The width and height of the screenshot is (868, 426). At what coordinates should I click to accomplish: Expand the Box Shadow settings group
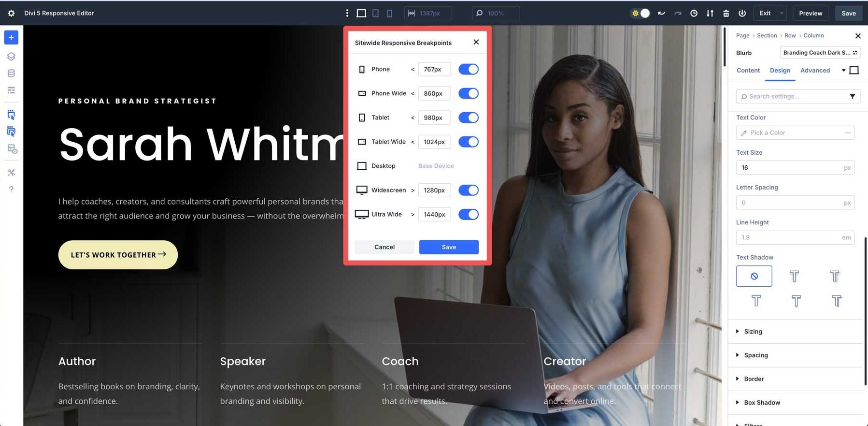pos(762,402)
